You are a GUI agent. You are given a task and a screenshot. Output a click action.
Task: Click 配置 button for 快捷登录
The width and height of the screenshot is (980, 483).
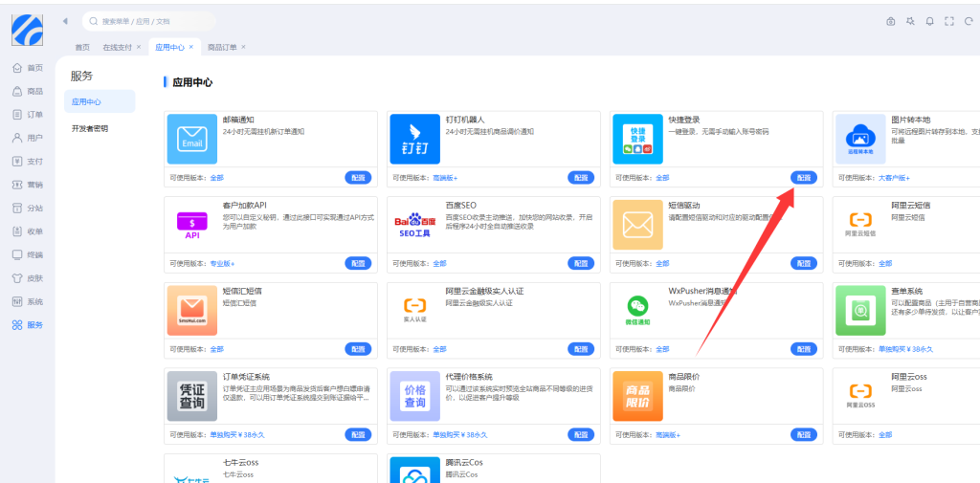click(x=803, y=178)
